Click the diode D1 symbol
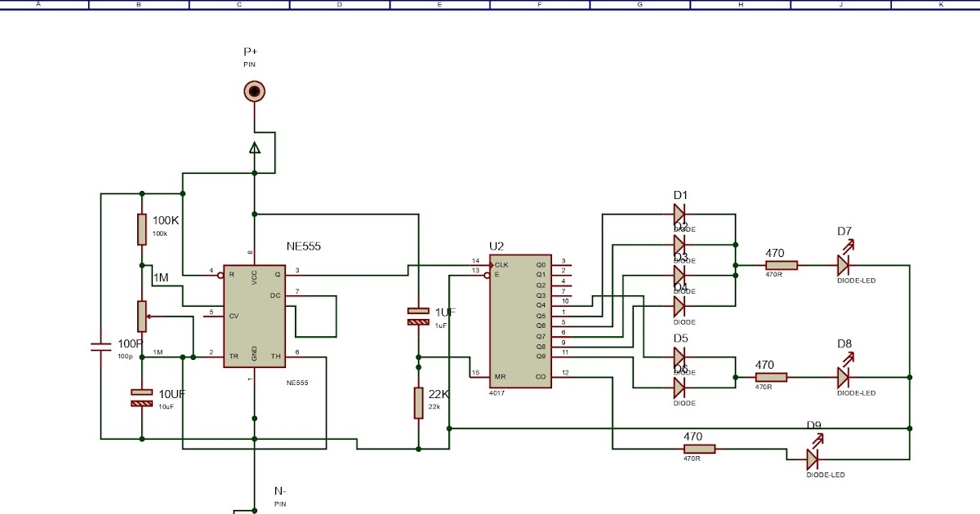This screenshot has height=514, width=980. [679, 215]
